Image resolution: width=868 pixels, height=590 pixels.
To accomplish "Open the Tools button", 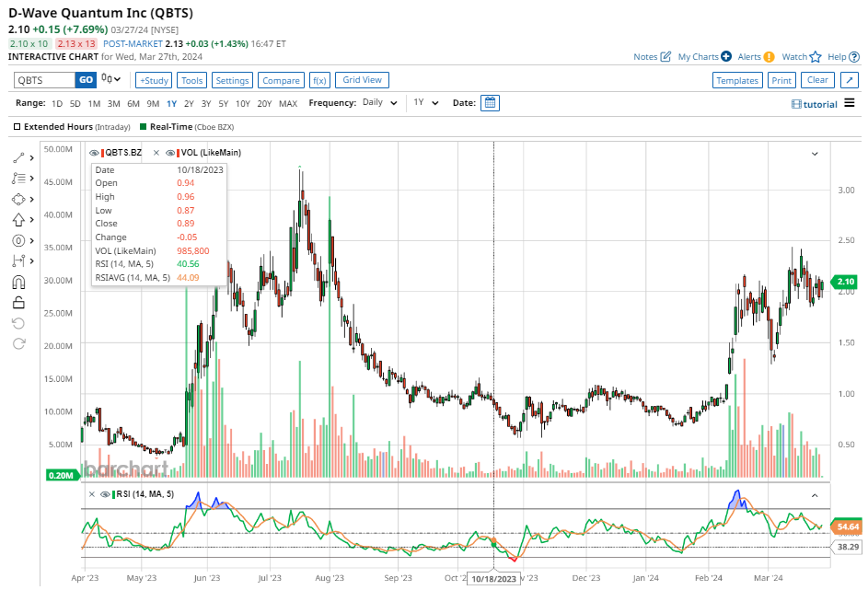I will coord(192,80).
